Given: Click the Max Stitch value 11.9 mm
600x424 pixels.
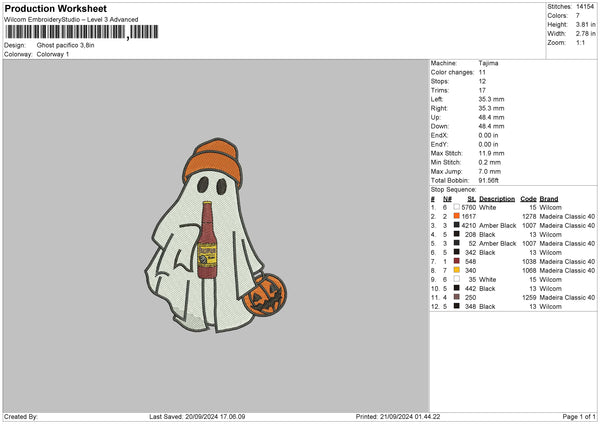Looking at the screenshot, I should tap(491, 153).
